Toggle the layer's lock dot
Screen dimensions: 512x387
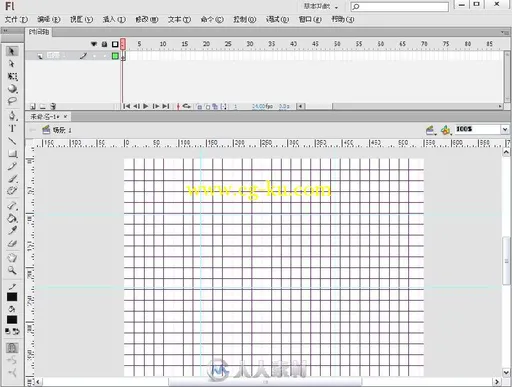[104, 56]
